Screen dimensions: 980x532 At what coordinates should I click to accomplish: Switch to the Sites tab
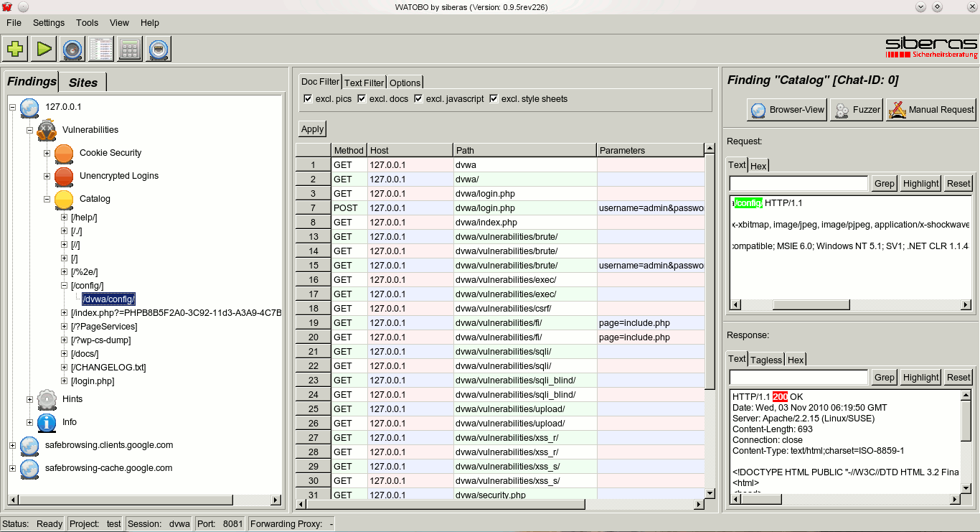point(83,83)
